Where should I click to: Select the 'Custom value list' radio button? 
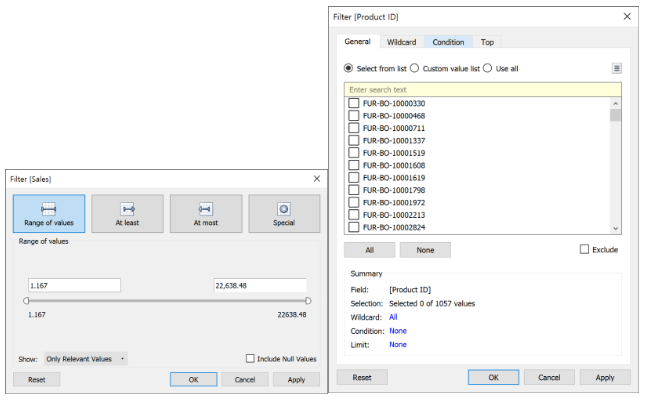click(x=415, y=68)
